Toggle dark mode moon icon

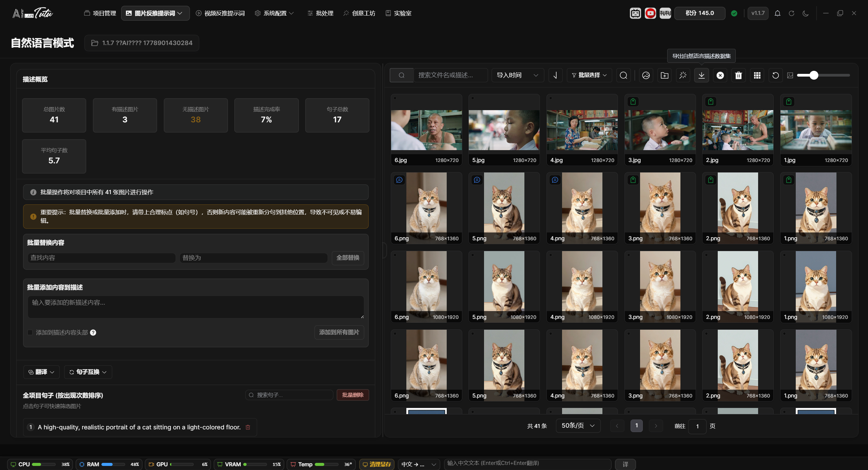click(806, 13)
